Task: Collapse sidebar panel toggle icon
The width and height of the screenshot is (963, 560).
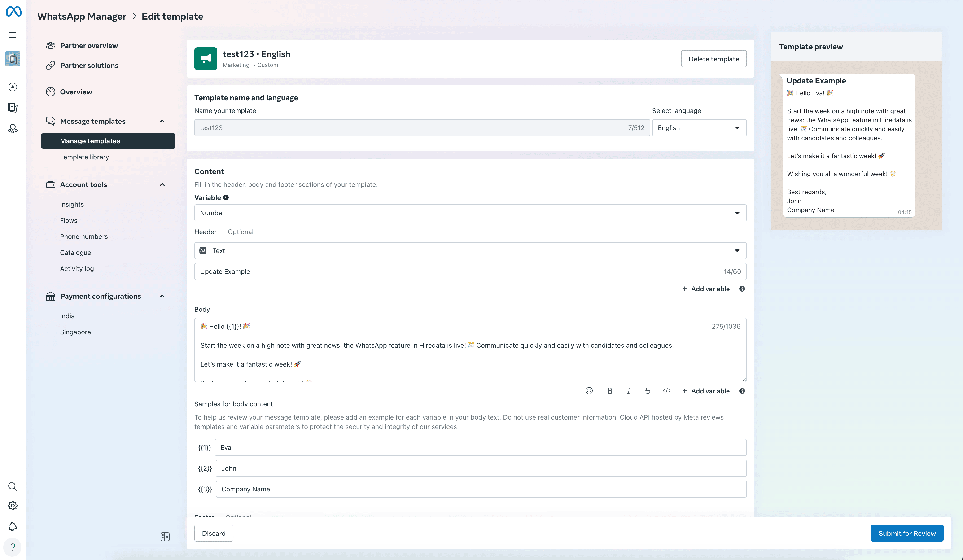Action: 165,537
